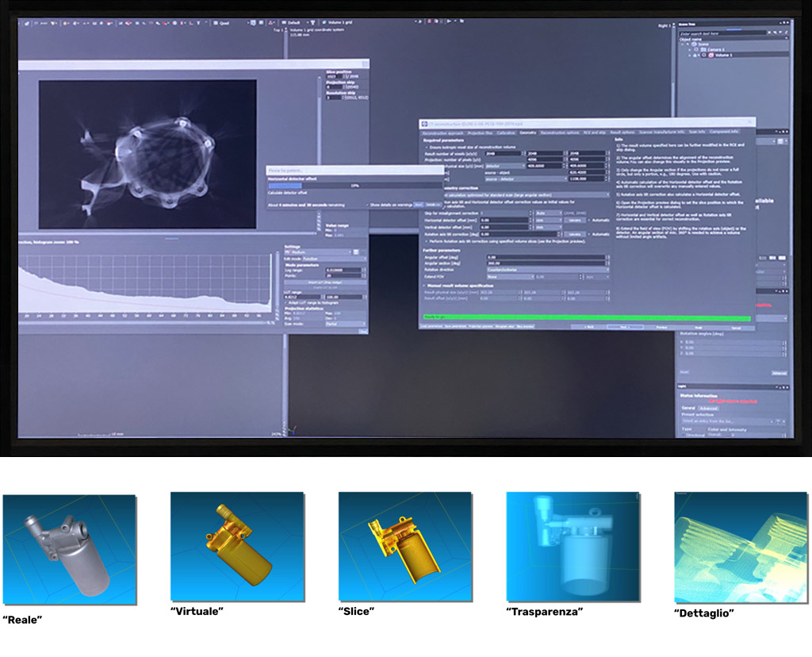812x657 pixels.
Task: Select Volume 1 in the Scene tree
Action: click(723, 55)
